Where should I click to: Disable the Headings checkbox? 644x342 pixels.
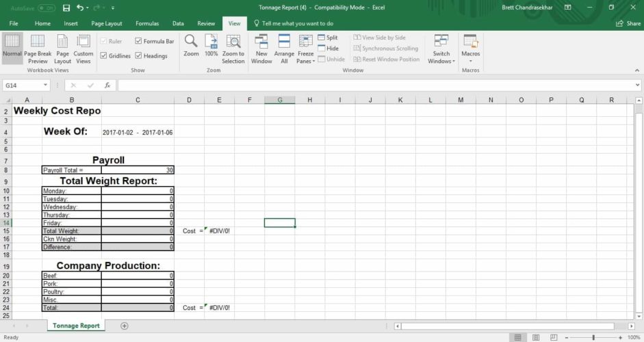click(x=139, y=56)
